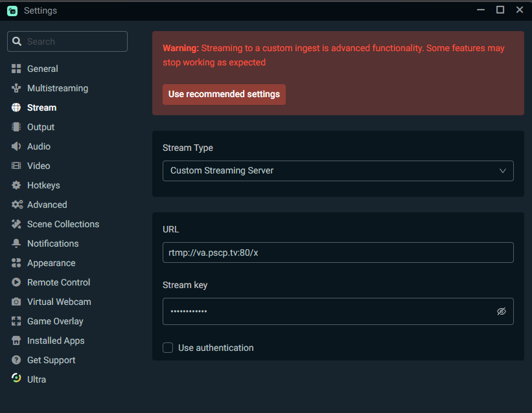
Task: Expand the Custom Streaming Server selector
Action: tap(338, 171)
